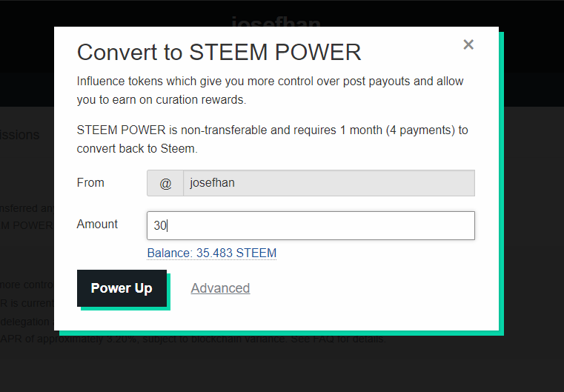Click the dimmed delegation text at left

(x=24, y=322)
